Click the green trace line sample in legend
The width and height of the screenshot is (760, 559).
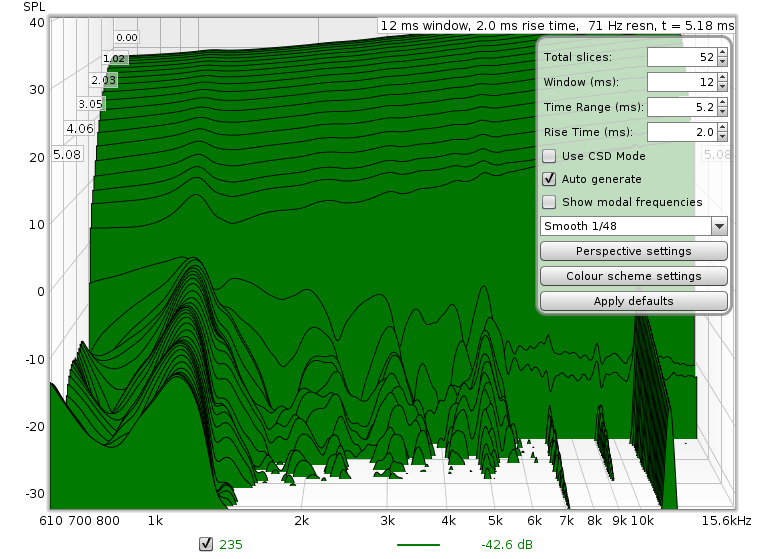tap(418, 545)
